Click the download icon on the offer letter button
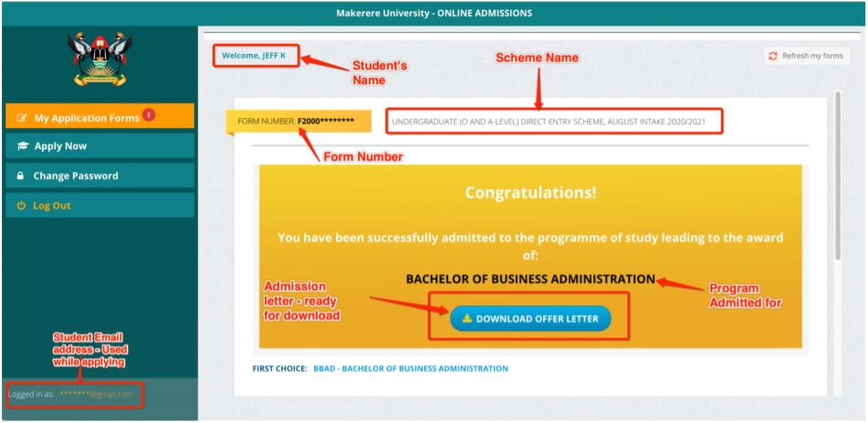Viewport: 868px width, 423px height. (x=466, y=318)
